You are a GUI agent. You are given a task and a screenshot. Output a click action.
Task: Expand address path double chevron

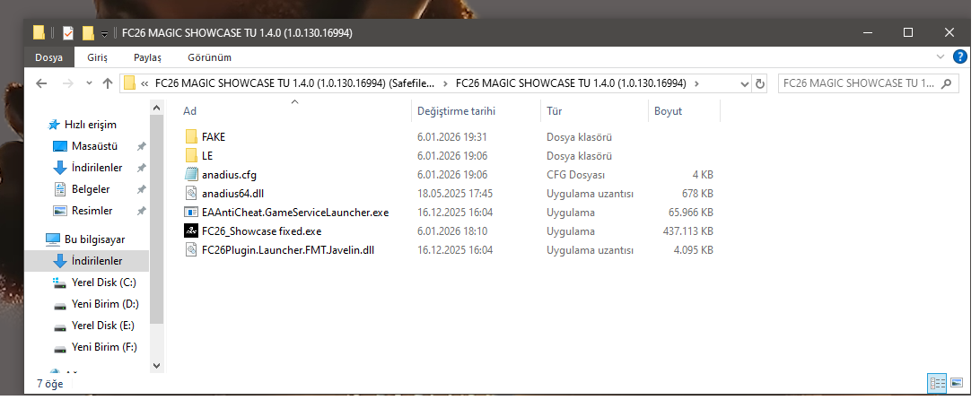145,83
